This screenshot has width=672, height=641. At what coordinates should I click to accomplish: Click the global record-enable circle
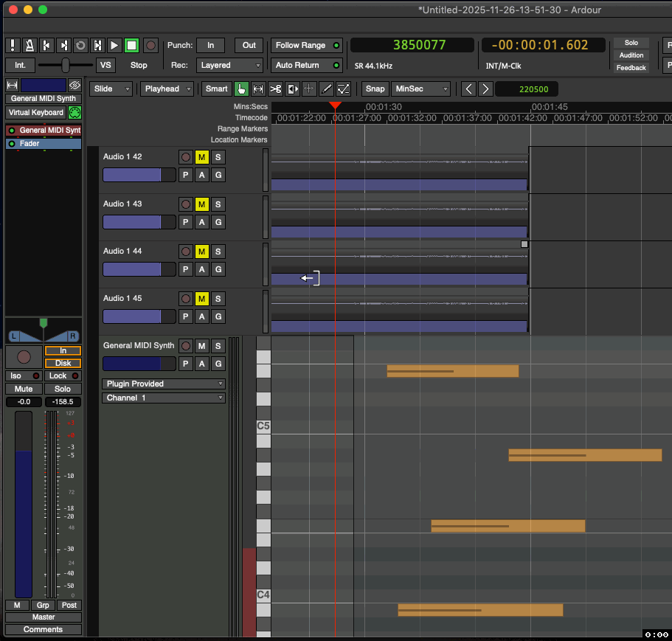[150, 45]
